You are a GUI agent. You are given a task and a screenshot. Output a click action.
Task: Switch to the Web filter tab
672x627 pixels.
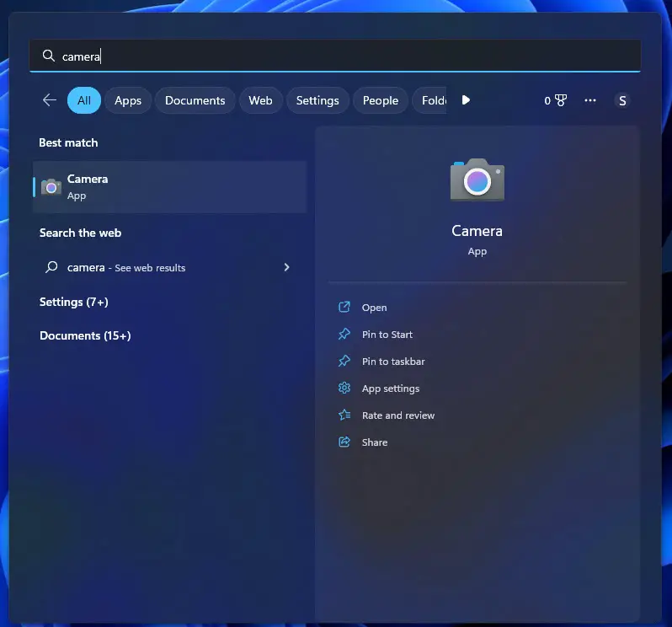click(260, 100)
